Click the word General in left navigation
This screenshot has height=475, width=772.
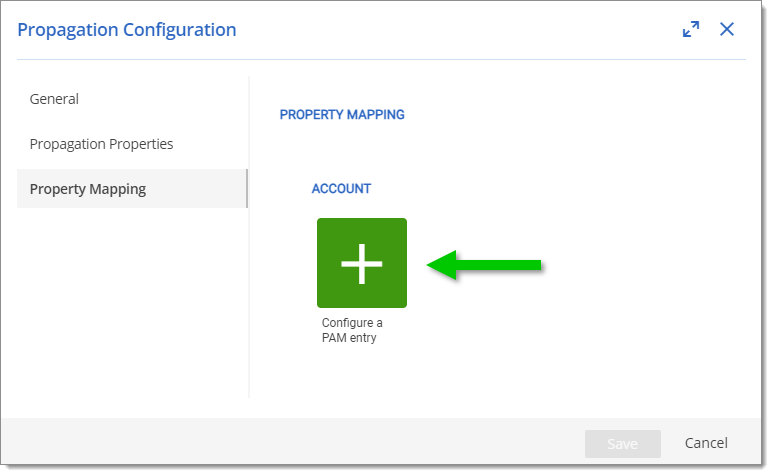(x=54, y=99)
